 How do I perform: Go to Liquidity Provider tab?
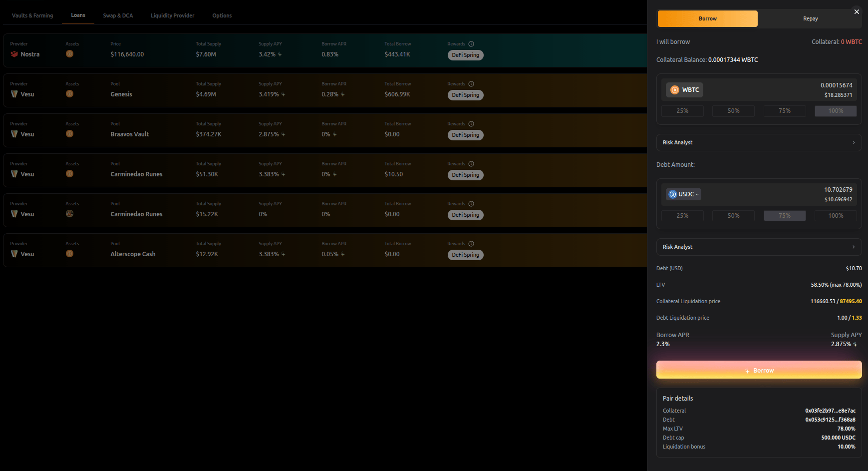[x=173, y=15]
